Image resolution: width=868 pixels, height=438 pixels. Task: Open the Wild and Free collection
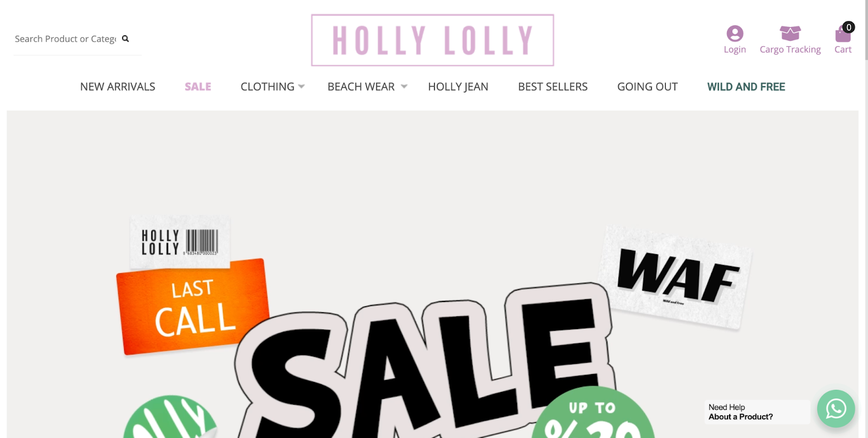[x=746, y=87]
